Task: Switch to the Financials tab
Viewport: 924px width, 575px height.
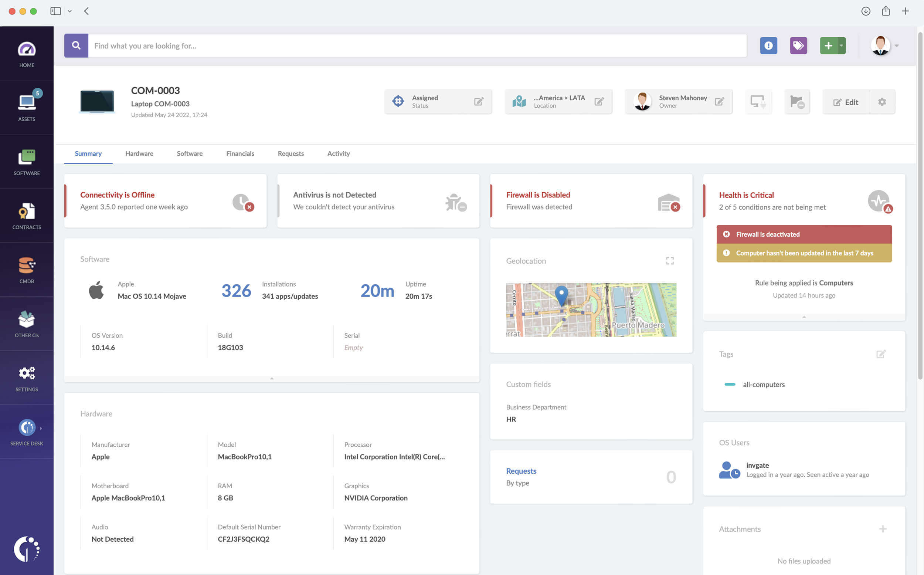Action: coord(240,153)
